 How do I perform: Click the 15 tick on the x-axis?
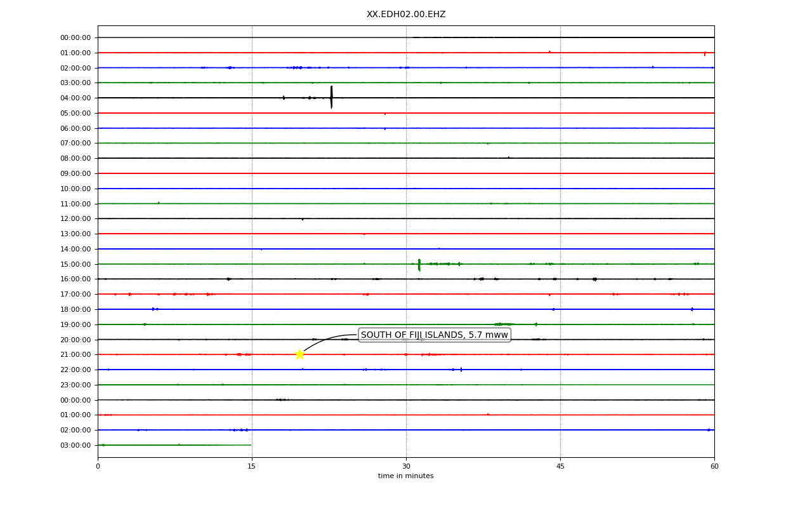click(252, 466)
